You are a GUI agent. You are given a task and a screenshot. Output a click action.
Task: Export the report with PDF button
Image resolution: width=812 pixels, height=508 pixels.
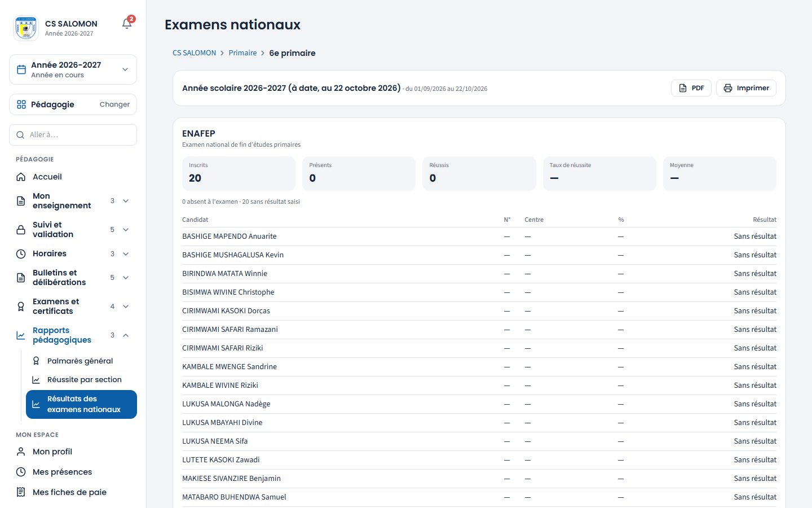(x=691, y=88)
